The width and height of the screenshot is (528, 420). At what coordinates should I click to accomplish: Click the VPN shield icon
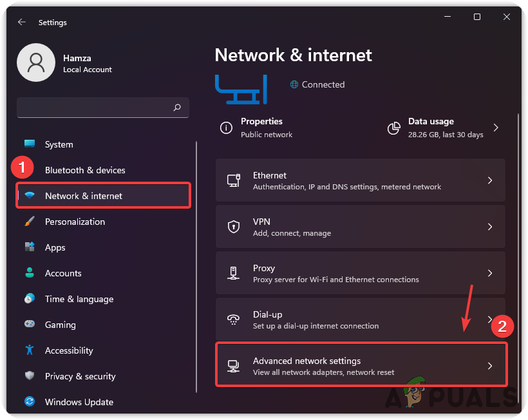point(234,227)
